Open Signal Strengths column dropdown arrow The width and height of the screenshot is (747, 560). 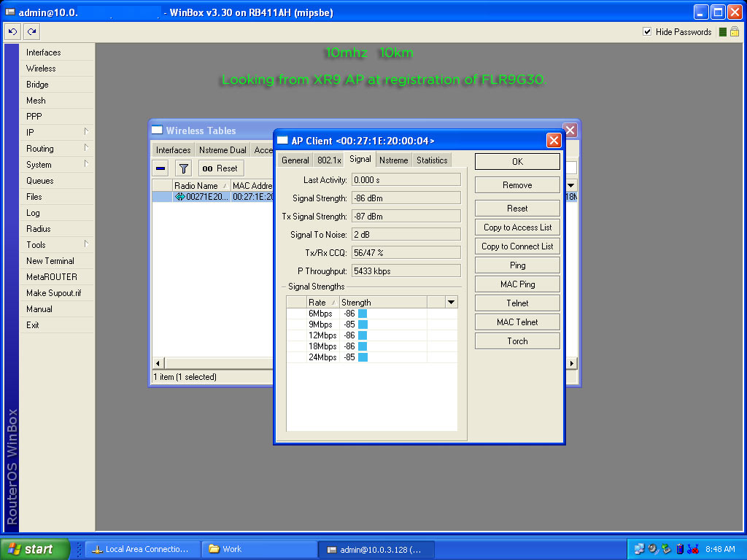point(451,302)
